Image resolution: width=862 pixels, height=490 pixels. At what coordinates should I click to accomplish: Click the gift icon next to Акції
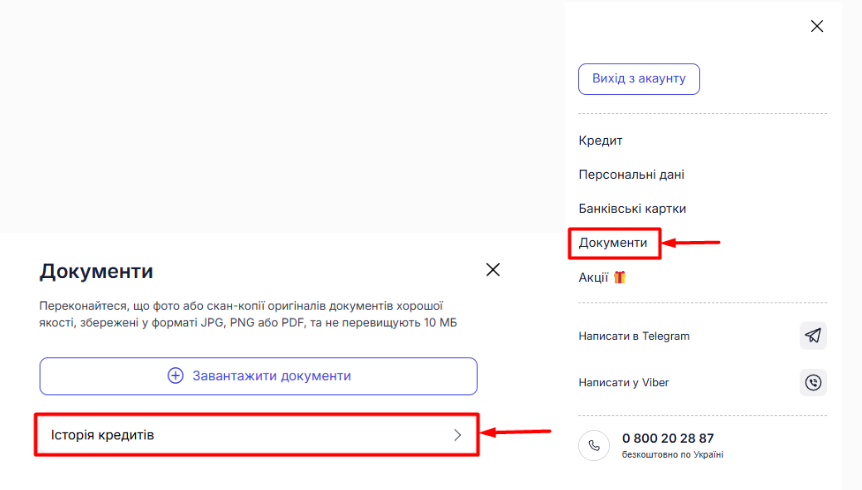point(619,277)
